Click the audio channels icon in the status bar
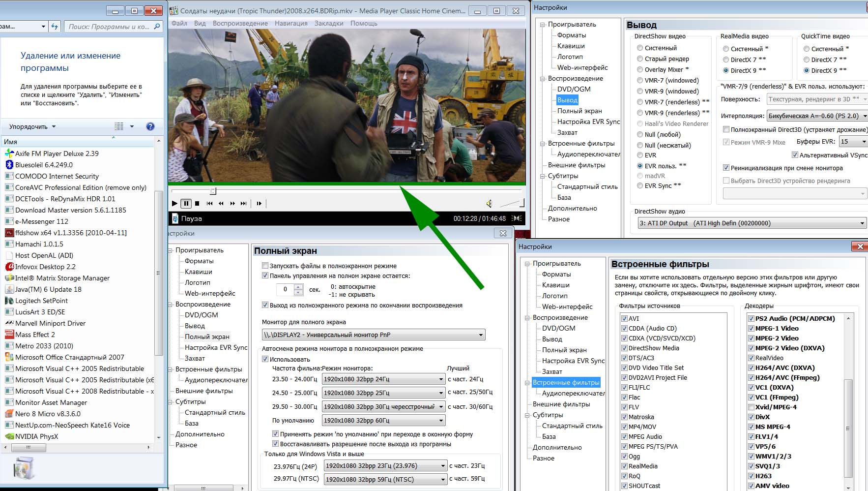The image size is (868, 491). click(517, 218)
